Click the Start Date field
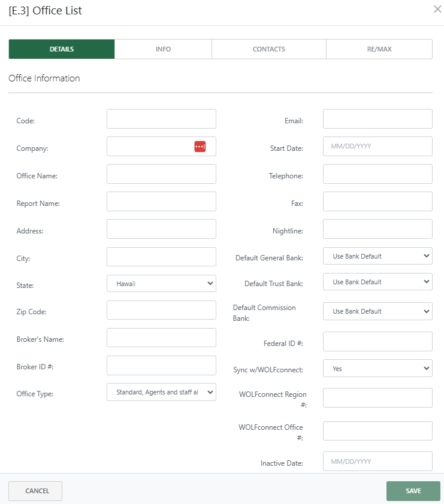 pyautogui.click(x=377, y=146)
